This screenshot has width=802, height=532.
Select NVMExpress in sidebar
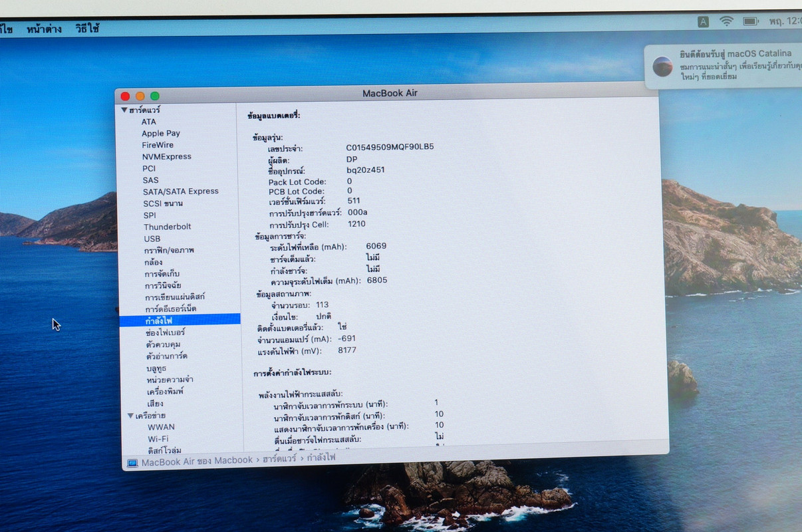pyautogui.click(x=166, y=157)
